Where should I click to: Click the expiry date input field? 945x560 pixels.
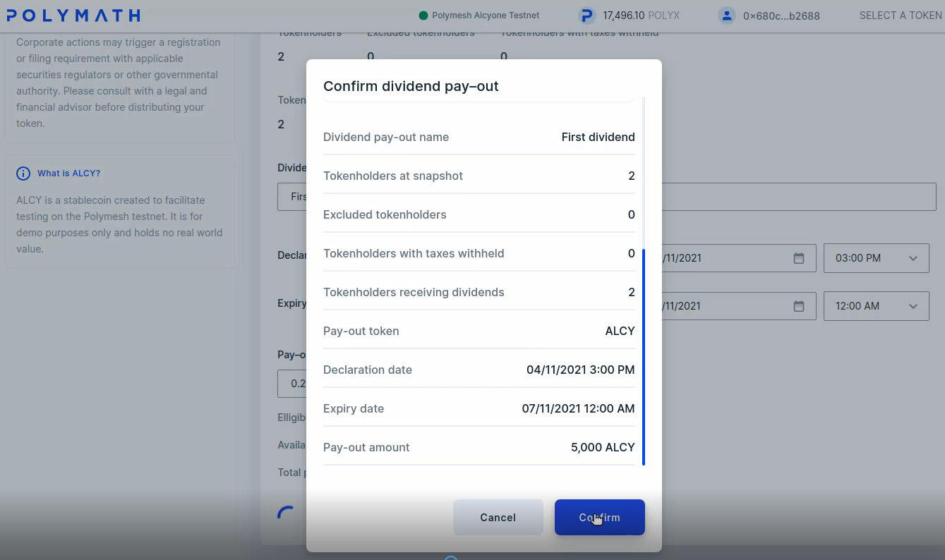(x=739, y=306)
